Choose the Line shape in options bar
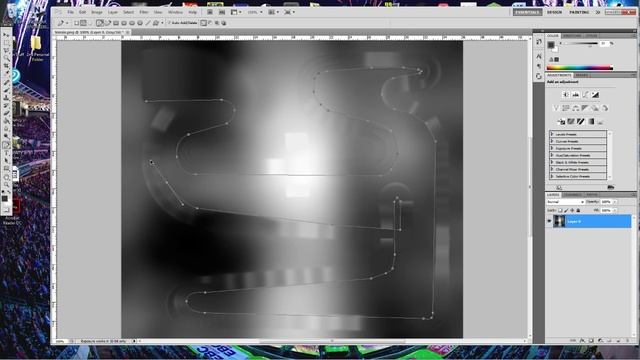Image resolution: width=640 pixels, height=360 pixels. point(148,23)
